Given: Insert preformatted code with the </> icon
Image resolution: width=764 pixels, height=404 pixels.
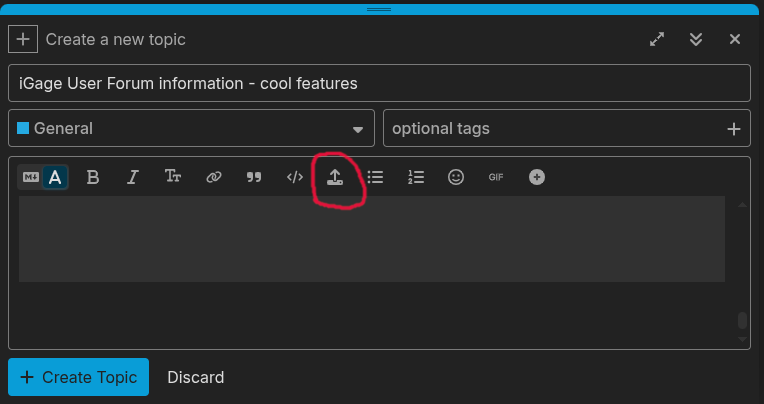Looking at the screenshot, I should [295, 177].
